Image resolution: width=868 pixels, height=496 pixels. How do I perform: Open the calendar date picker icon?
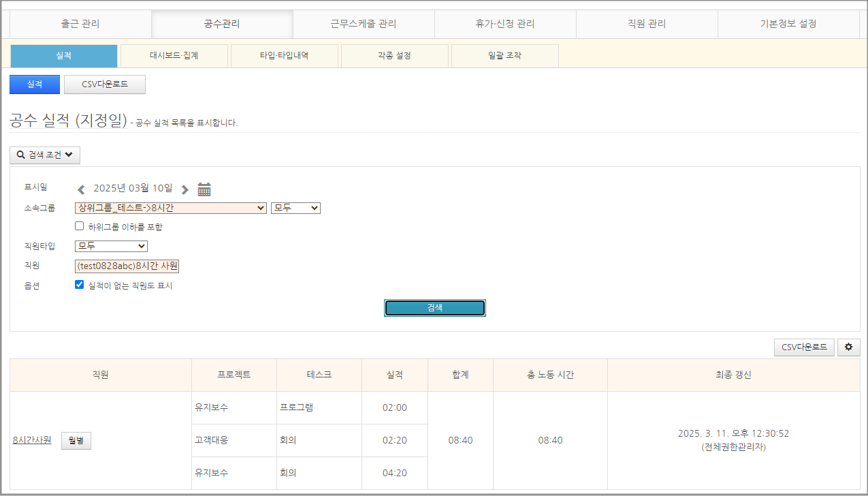204,189
